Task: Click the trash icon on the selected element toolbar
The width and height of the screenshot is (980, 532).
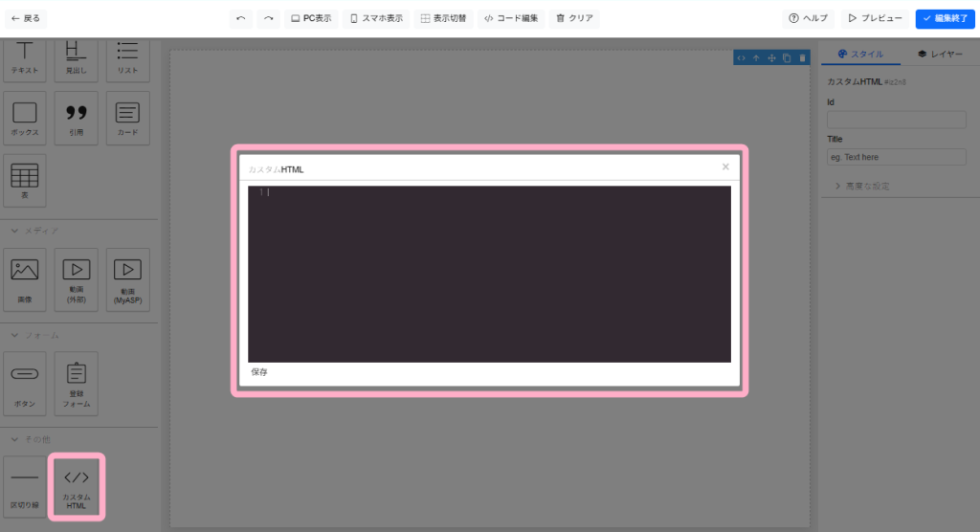Action: coord(802,58)
